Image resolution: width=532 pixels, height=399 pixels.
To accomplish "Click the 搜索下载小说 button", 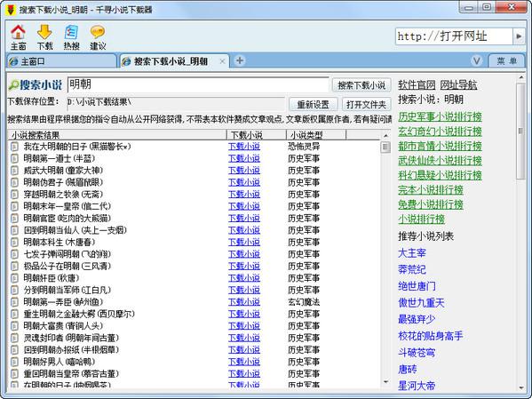I will [x=361, y=85].
